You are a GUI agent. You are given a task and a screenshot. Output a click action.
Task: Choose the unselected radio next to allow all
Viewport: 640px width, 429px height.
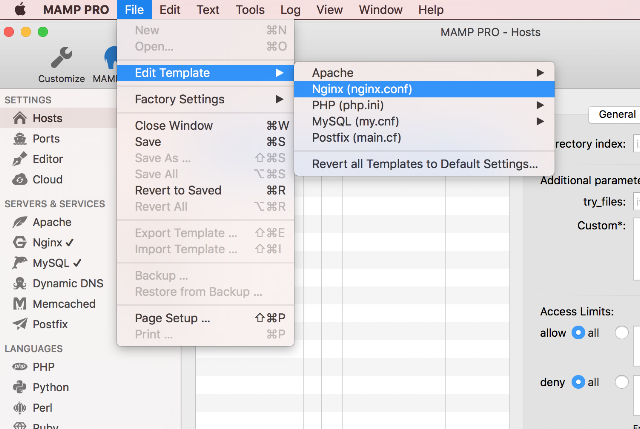[x=622, y=333]
